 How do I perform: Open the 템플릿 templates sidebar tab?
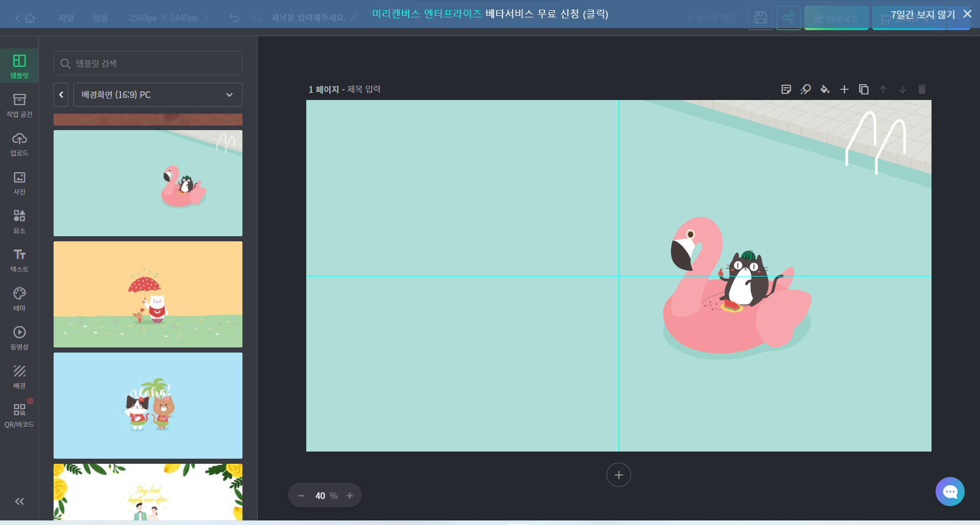pyautogui.click(x=19, y=66)
